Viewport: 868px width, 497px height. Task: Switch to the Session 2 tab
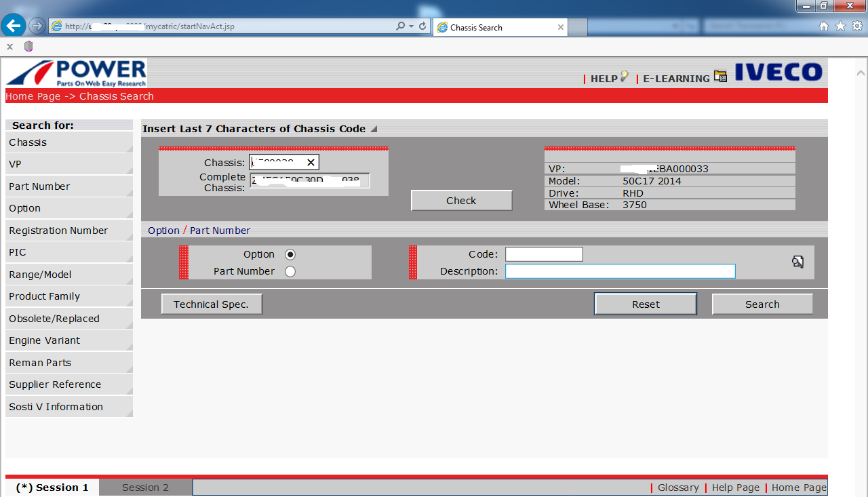tap(145, 488)
